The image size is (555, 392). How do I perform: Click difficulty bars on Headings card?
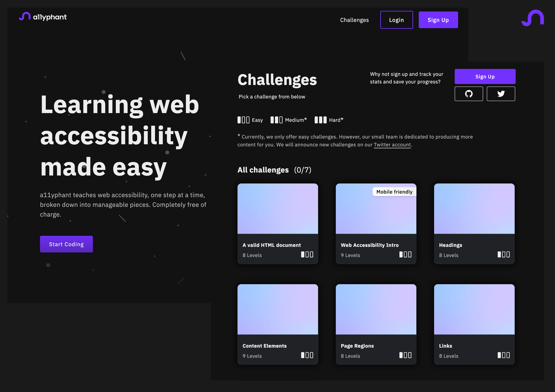[x=503, y=254]
